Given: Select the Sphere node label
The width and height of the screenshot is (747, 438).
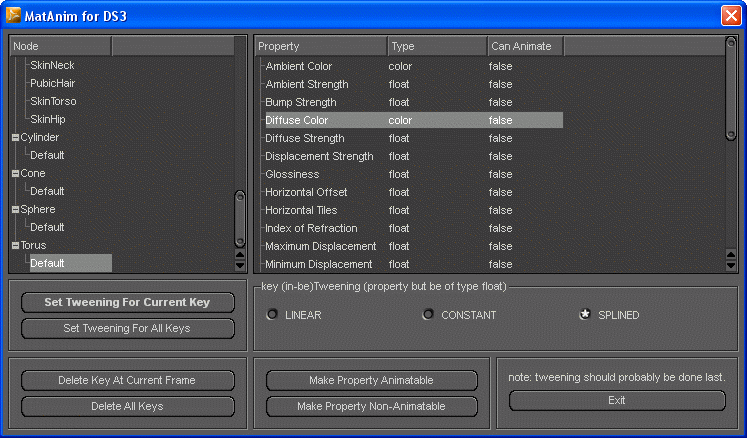Looking at the screenshot, I should (x=38, y=210).
